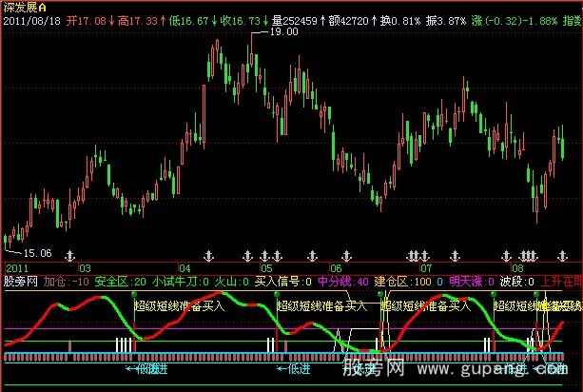Viewport: 583px width, 392px height.
Task: Click the turnover amount 额42720
Action: pos(348,21)
